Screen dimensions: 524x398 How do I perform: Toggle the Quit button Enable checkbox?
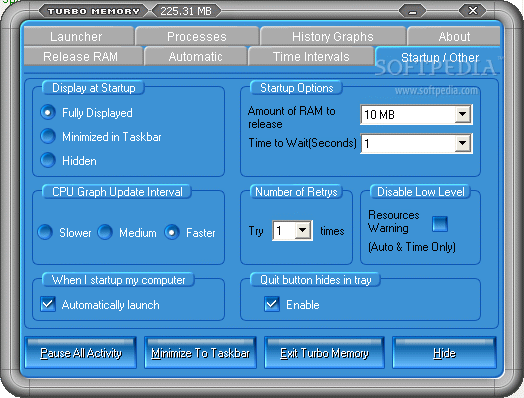point(272,304)
